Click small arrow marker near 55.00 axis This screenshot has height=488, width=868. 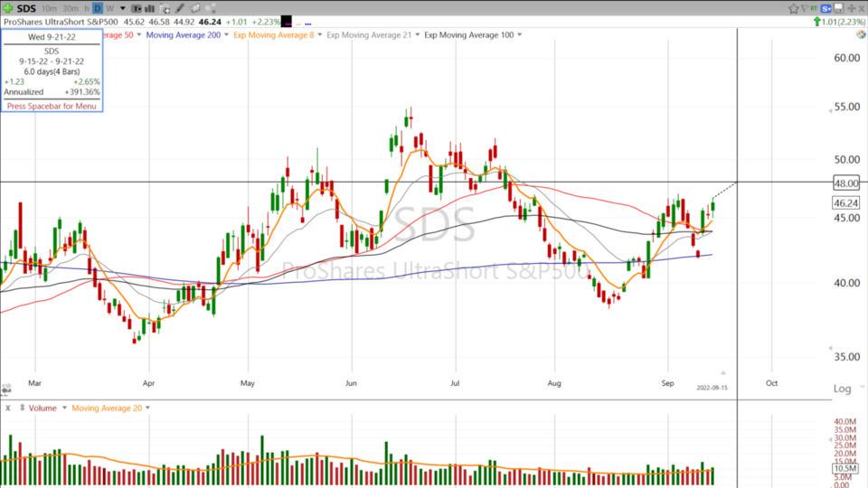830,110
